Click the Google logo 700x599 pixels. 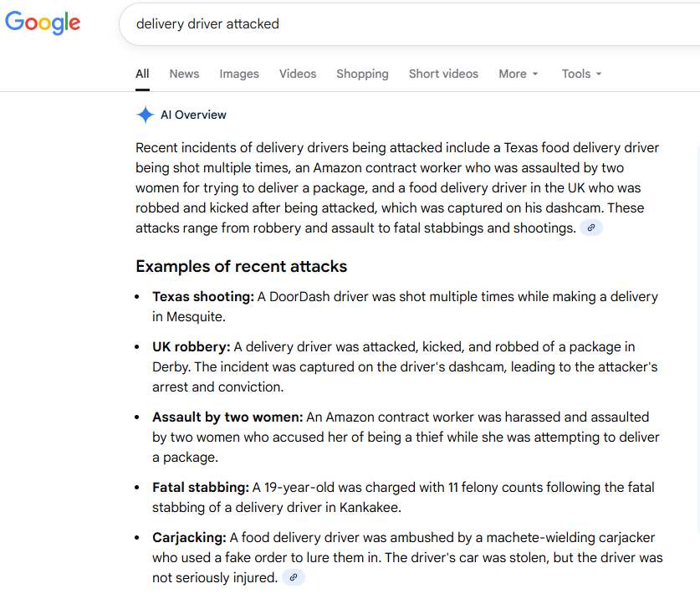point(42,23)
